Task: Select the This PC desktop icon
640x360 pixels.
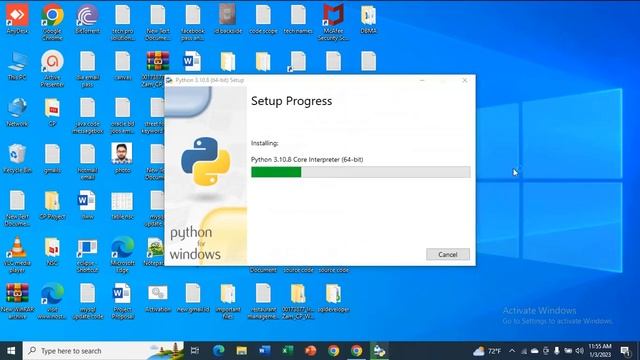Action: tap(17, 65)
